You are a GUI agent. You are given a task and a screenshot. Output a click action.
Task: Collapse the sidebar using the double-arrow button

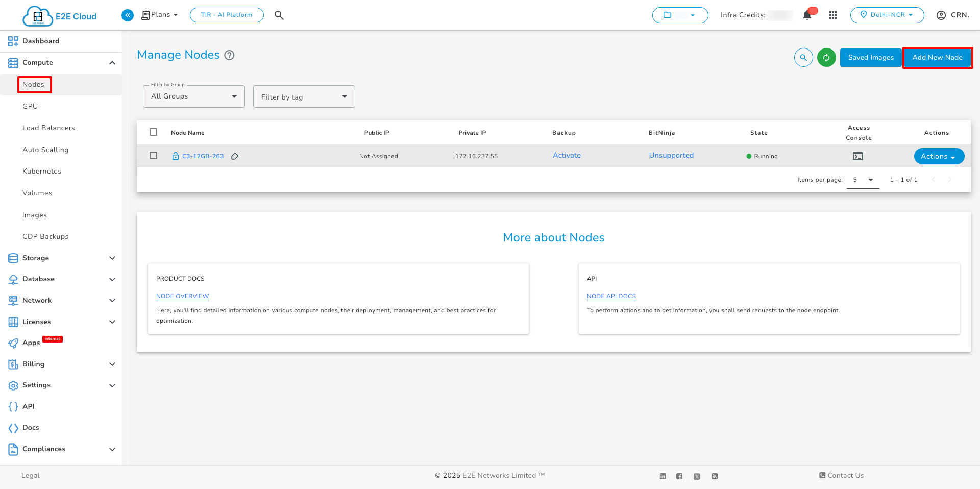127,15
